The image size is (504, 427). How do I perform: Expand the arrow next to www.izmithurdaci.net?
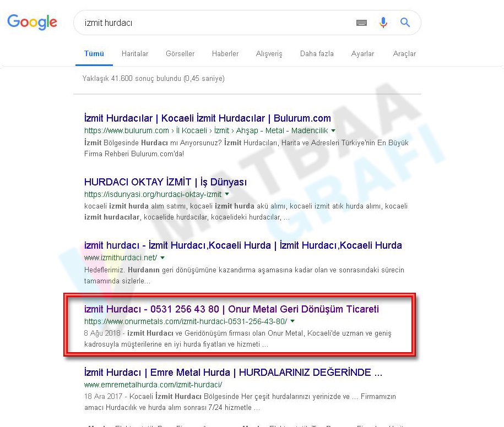162,258
